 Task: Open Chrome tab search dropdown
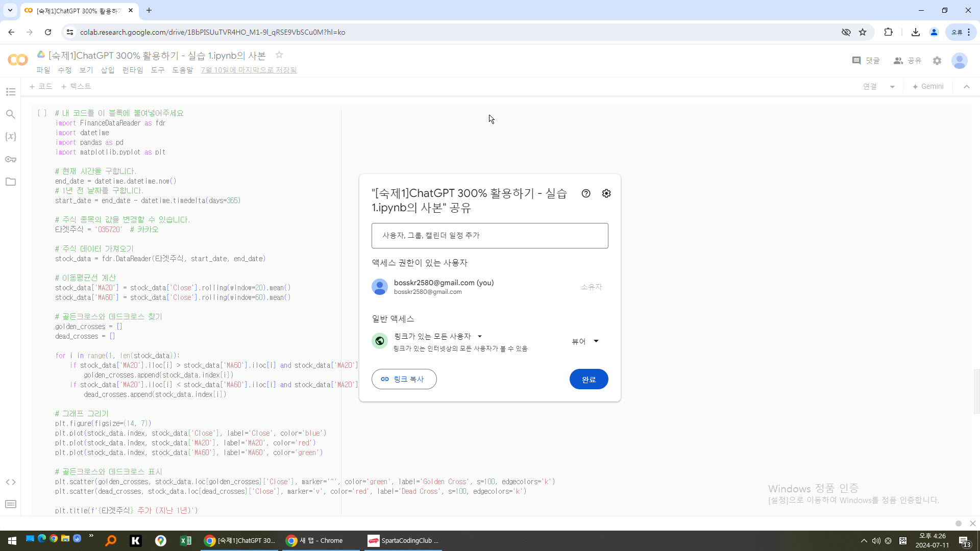click(x=10, y=10)
